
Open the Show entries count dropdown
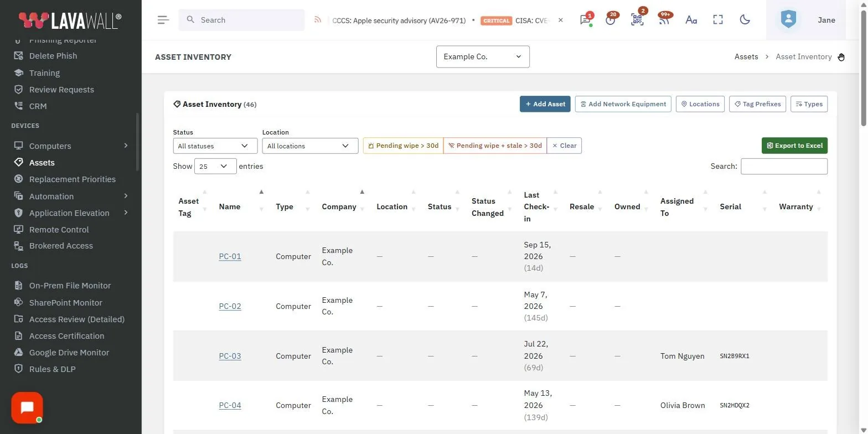215,166
